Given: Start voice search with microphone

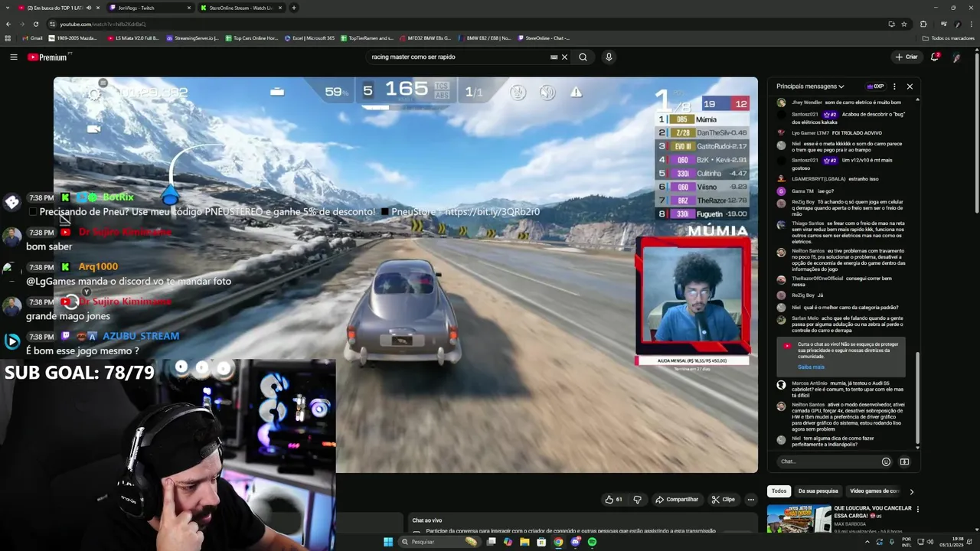Looking at the screenshot, I should (609, 57).
